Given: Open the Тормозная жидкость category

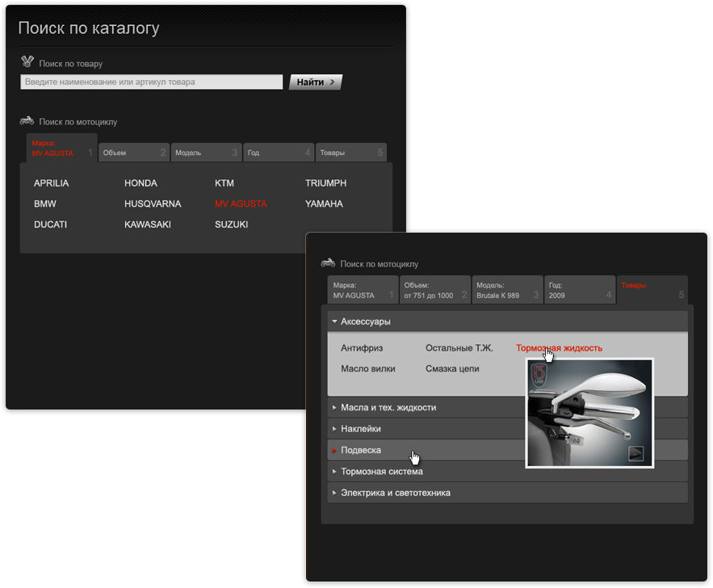Looking at the screenshot, I should [x=560, y=348].
